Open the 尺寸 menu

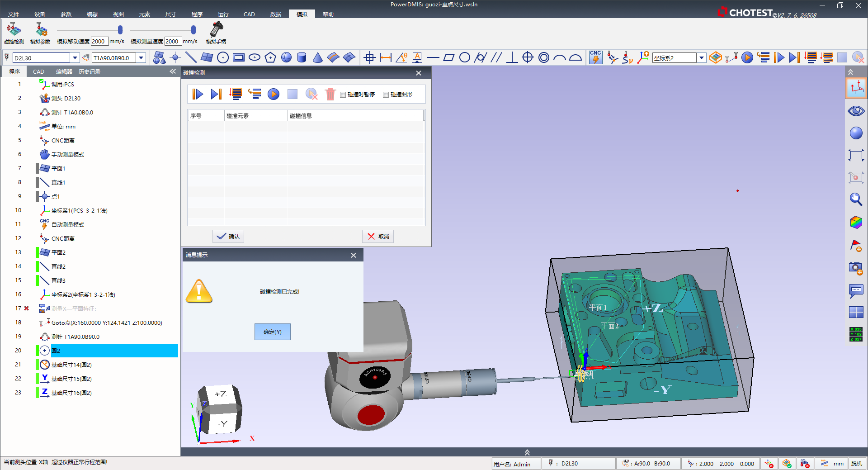pos(171,14)
